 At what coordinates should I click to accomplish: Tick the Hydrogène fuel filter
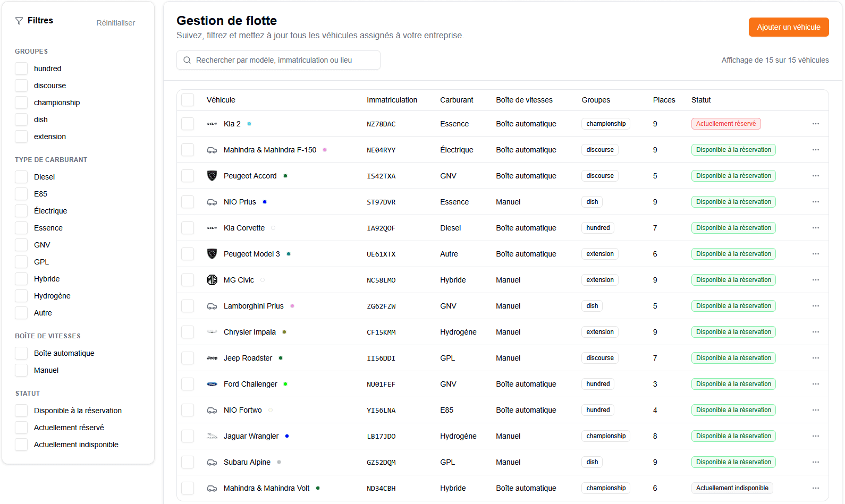tap(21, 296)
